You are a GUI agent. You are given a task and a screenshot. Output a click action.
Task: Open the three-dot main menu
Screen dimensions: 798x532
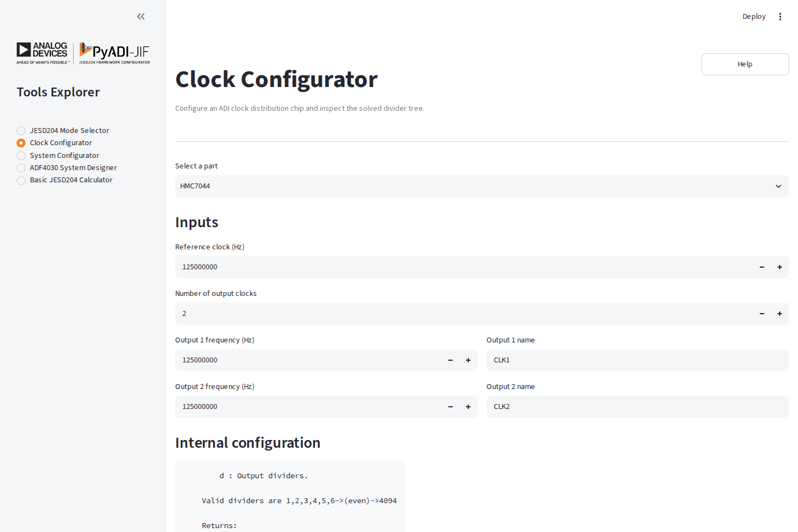coord(780,17)
